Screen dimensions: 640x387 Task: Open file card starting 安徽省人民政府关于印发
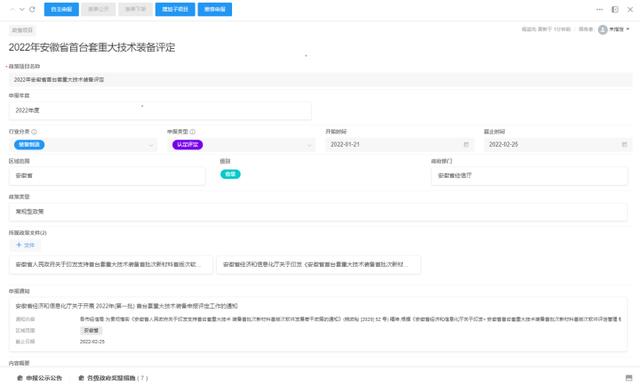coord(111,265)
